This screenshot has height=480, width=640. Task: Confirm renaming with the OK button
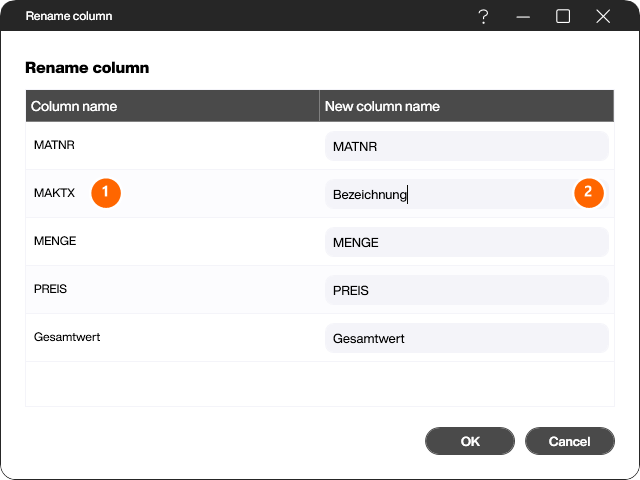tap(470, 441)
